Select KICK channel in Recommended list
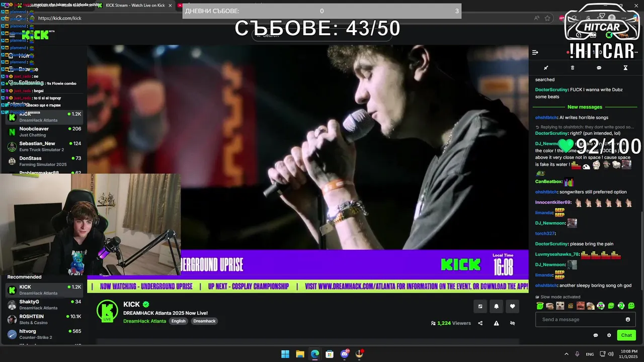644x362 pixels. pos(44,290)
